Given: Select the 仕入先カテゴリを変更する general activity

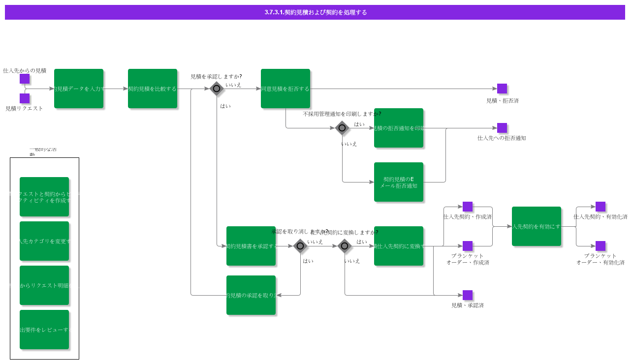Looking at the screenshot, I should pos(44,241).
